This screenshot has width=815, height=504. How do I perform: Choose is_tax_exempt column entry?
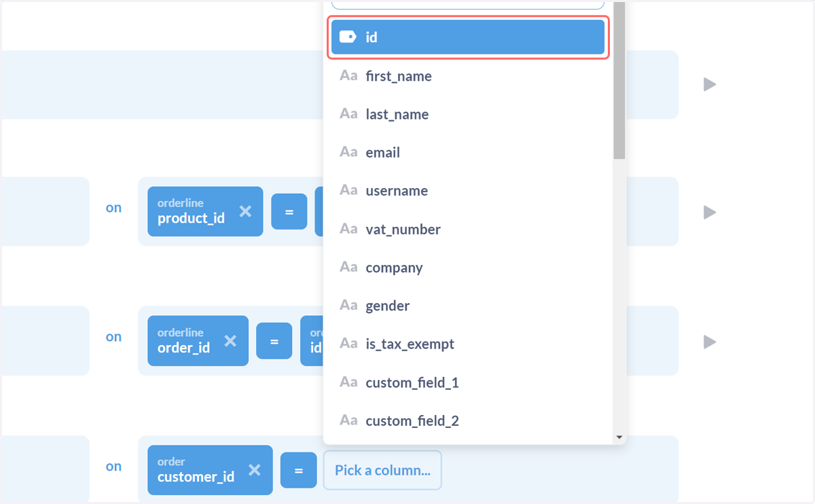coord(467,344)
